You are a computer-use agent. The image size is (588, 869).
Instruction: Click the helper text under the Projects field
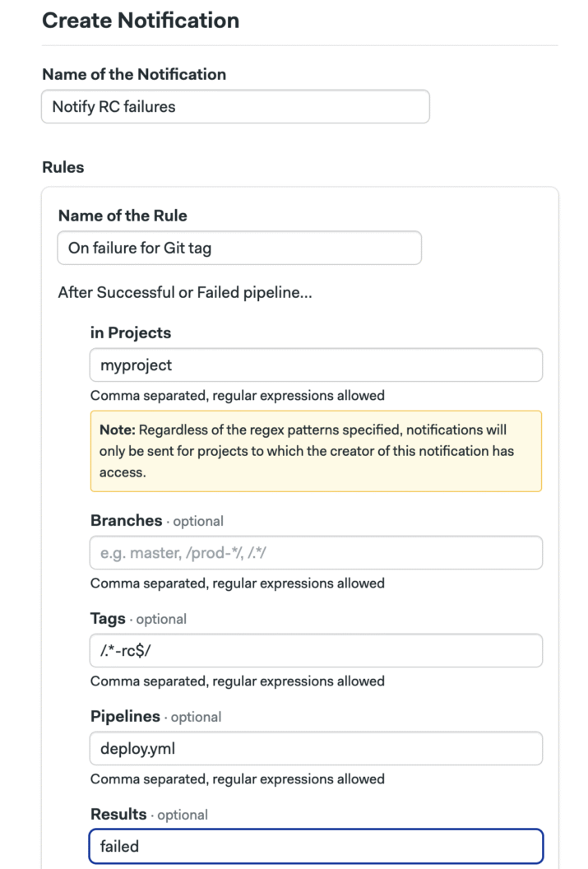coord(238,396)
